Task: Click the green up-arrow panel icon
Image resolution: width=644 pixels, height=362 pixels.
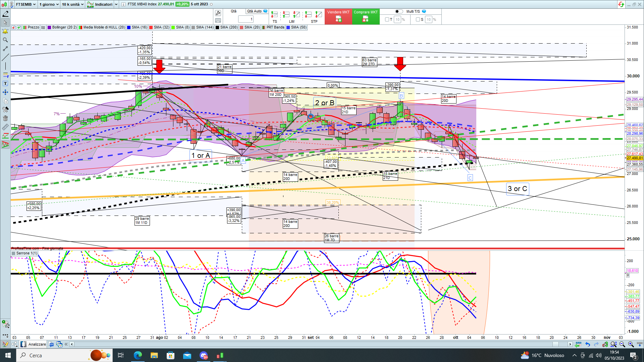Action: [x=19, y=27]
